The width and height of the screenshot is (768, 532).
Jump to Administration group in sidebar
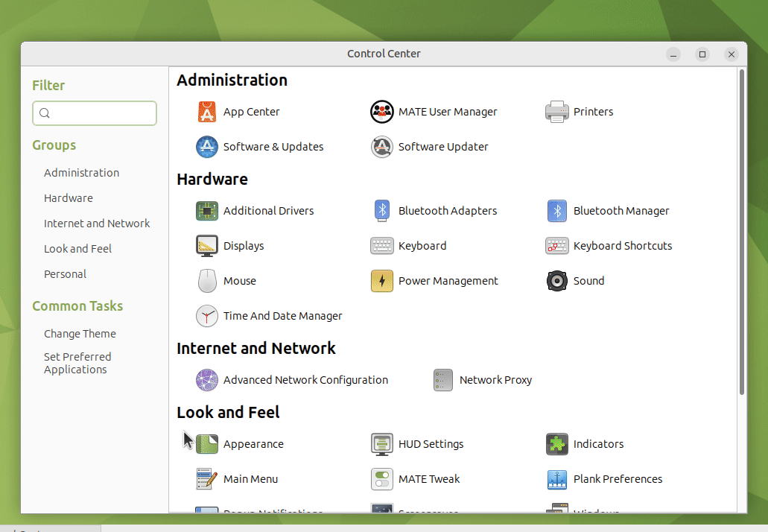coord(81,173)
